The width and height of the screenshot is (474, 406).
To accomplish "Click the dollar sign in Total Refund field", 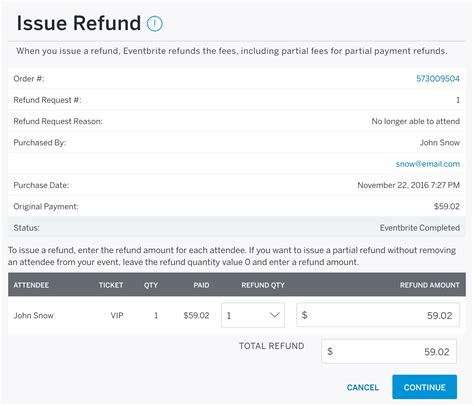I will [x=330, y=351].
